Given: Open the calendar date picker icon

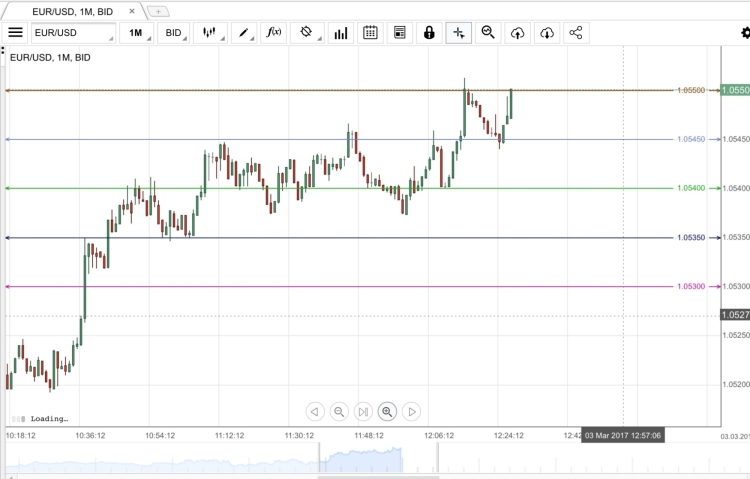Looking at the screenshot, I should tap(370, 33).
